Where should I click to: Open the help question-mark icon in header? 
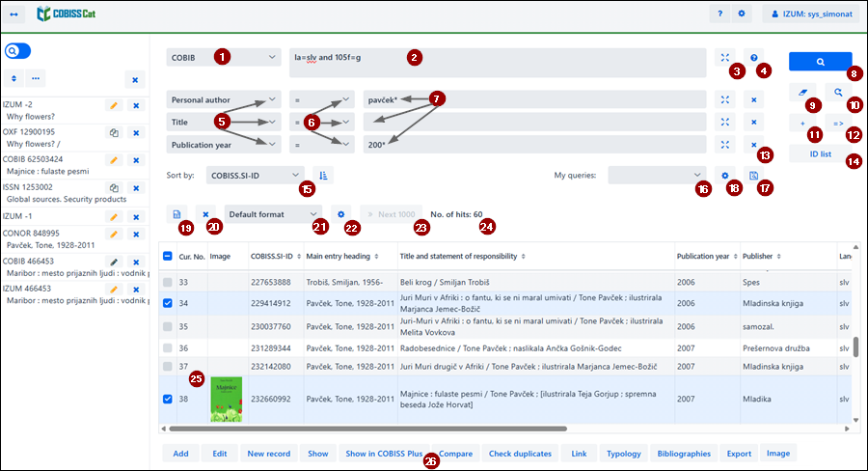tap(719, 14)
